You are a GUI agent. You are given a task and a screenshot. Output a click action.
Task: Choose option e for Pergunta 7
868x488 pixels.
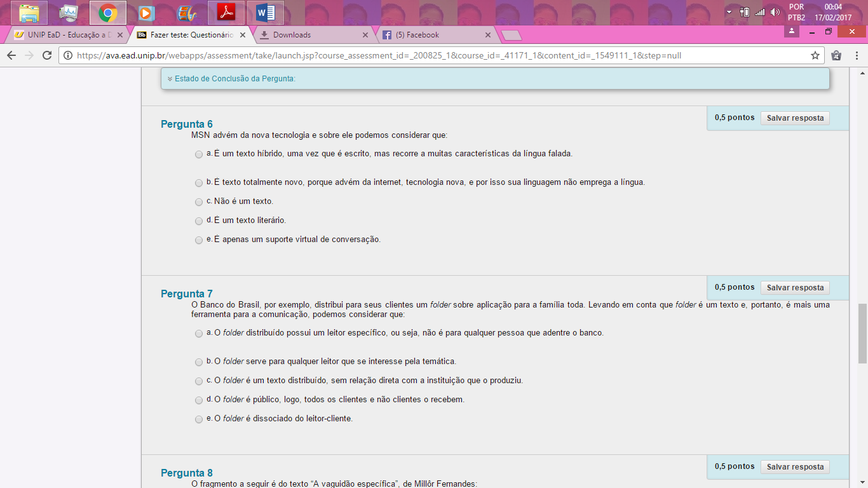(x=198, y=419)
